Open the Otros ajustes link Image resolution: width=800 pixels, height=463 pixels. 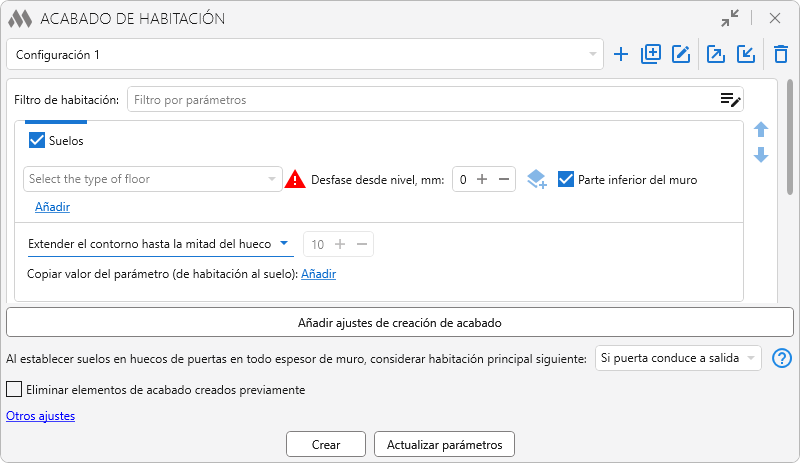click(40, 416)
